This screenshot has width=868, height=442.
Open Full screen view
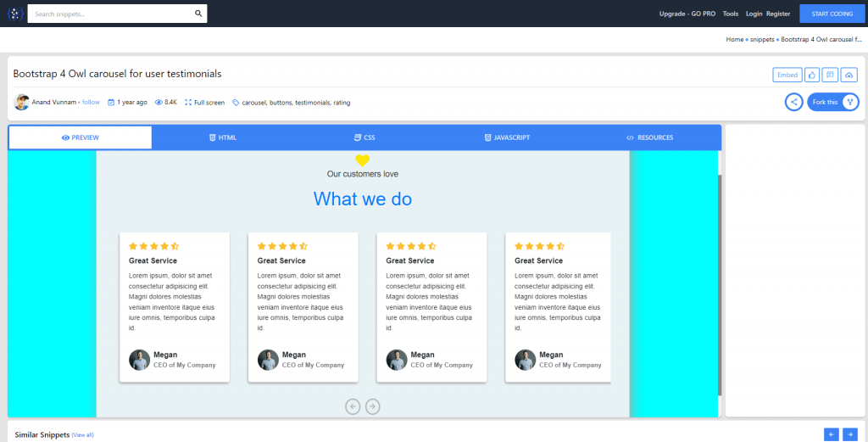click(205, 103)
